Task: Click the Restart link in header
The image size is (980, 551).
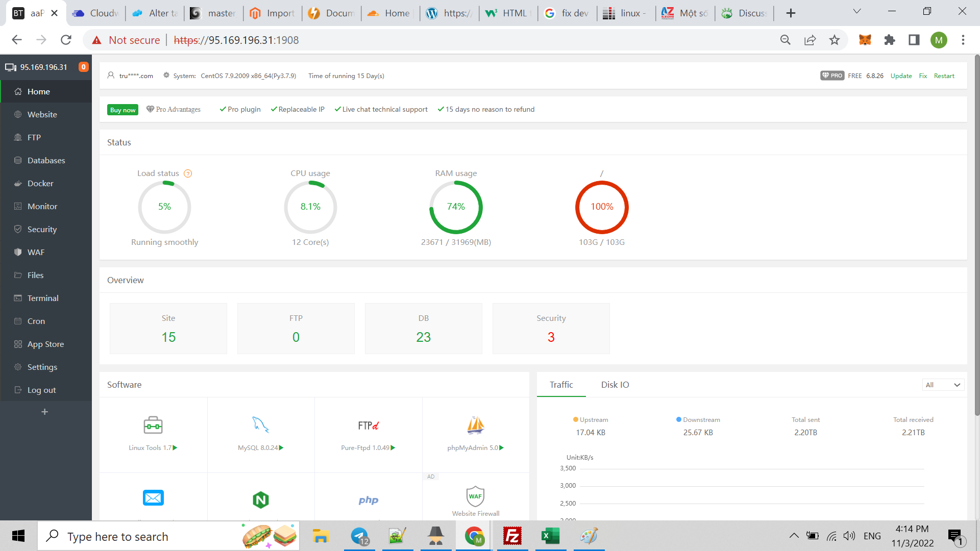Action: click(944, 76)
